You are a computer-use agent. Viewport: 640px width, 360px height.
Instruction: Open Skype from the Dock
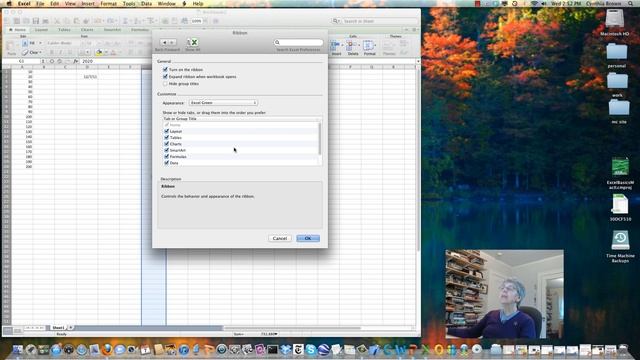coord(311,349)
